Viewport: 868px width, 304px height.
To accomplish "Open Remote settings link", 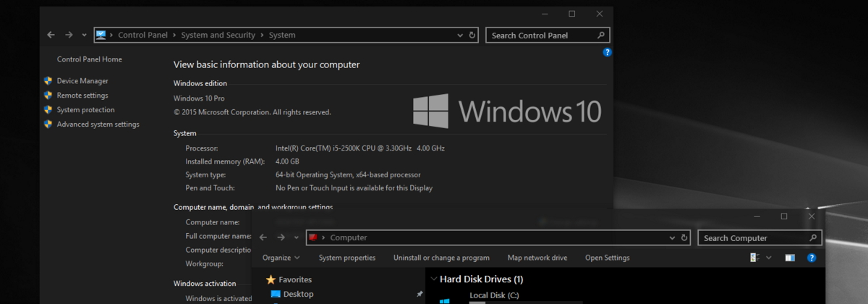I will [82, 96].
